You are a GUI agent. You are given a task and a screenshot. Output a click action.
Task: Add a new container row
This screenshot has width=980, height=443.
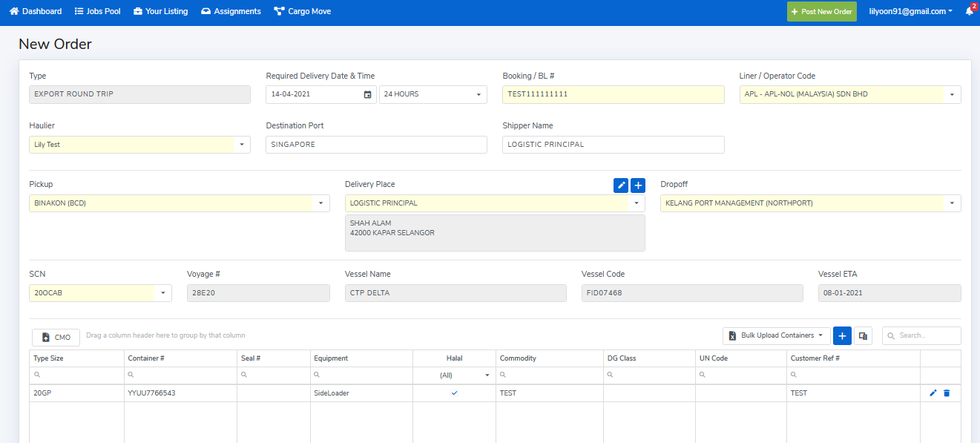pyautogui.click(x=842, y=336)
